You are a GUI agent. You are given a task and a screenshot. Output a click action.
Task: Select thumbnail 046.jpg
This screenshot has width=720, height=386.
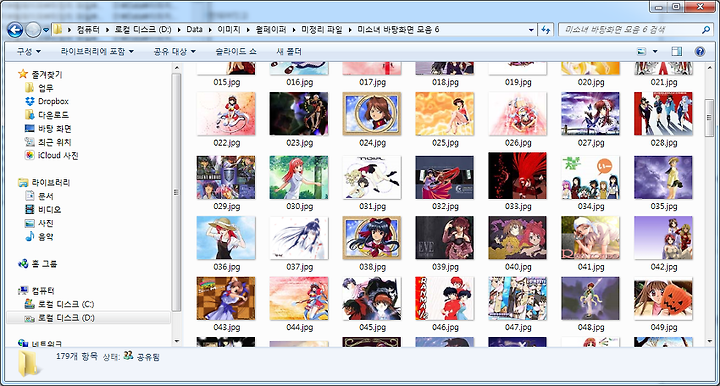click(x=444, y=298)
